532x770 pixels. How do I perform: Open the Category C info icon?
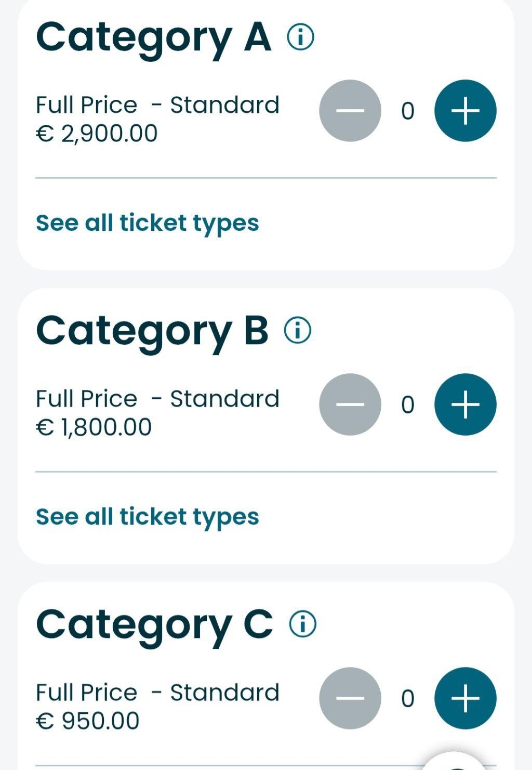pyautogui.click(x=302, y=624)
